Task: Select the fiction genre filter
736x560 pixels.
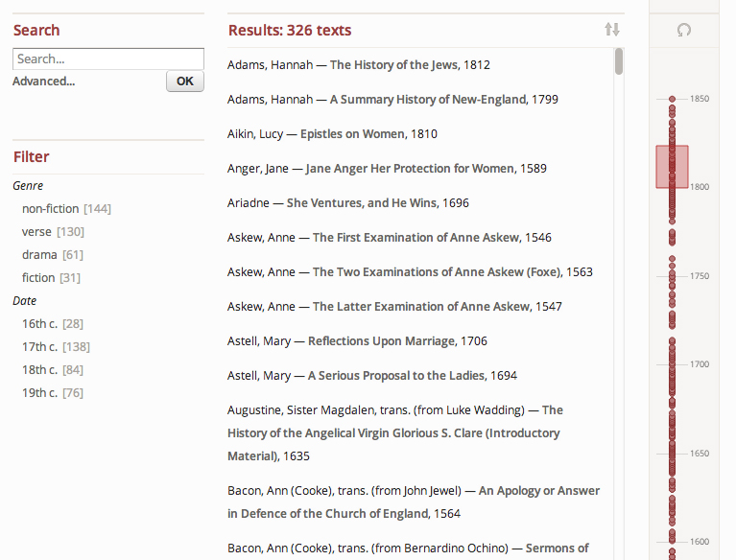Action: 40,277
